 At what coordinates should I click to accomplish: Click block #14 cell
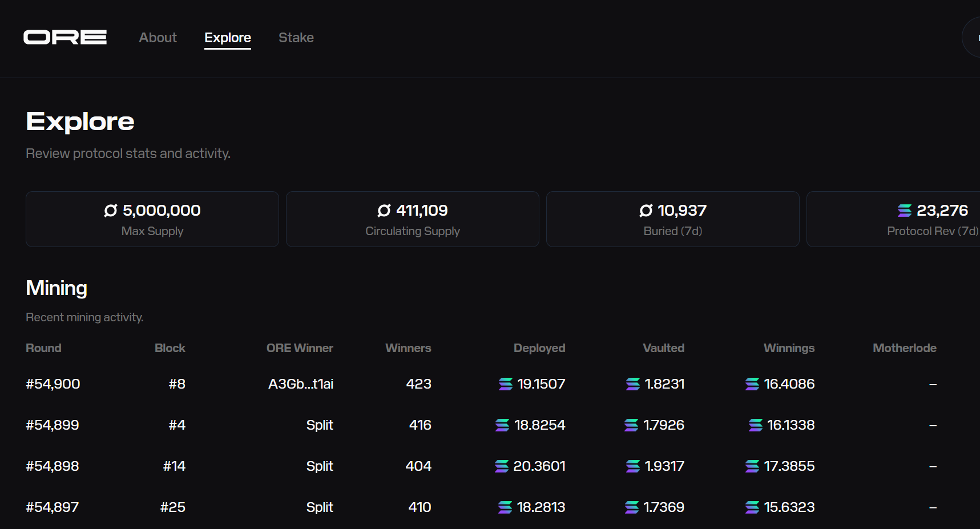174,466
